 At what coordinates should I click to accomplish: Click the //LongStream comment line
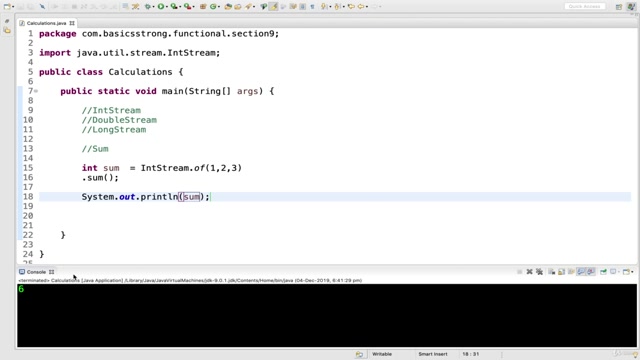tap(114, 129)
